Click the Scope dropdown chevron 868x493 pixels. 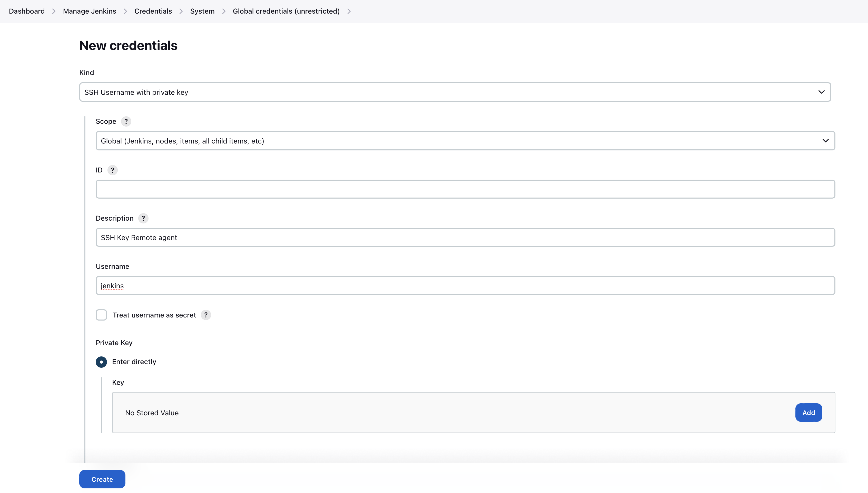pos(825,140)
